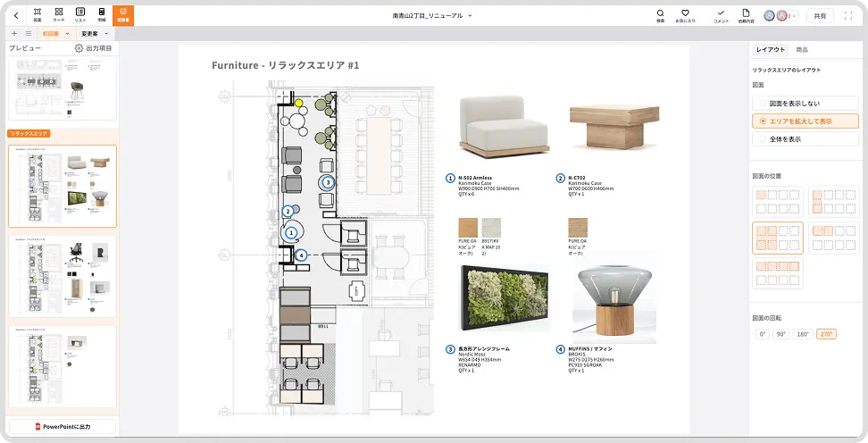The width and height of the screenshot is (868, 443).
Task: Set drawing rotation to 90°
Action: (783, 334)
